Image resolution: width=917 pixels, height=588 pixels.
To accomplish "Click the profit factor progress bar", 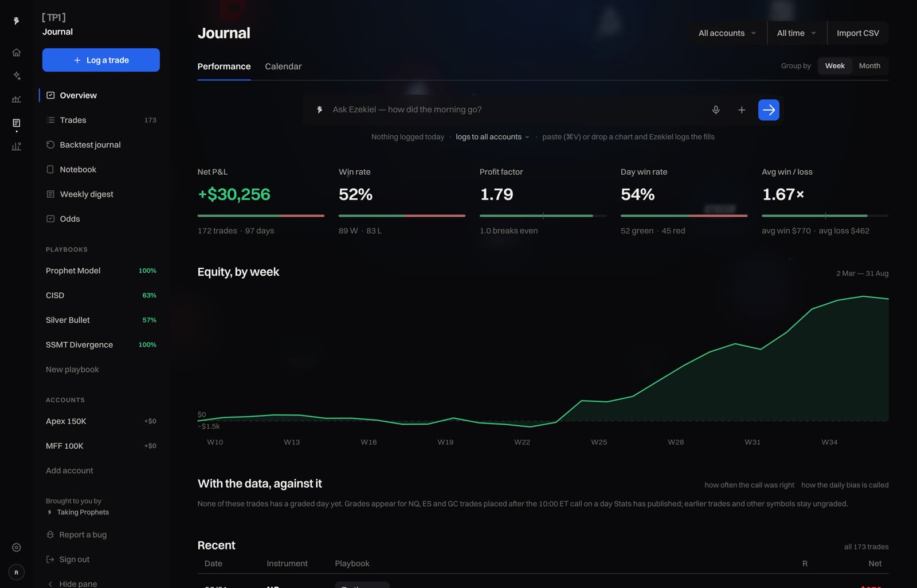I will coord(543,215).
